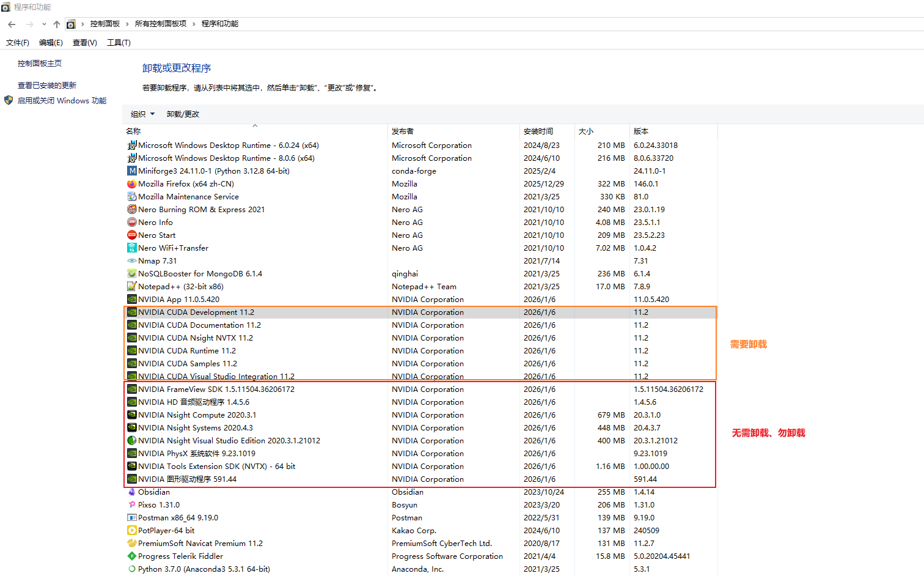Click the Nero Start icon

click(131, 235)
